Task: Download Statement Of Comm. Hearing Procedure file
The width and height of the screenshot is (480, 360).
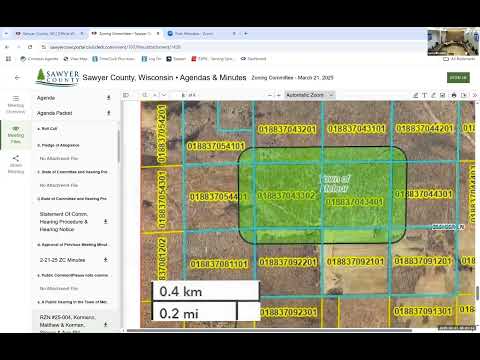Action: point(106,222)
